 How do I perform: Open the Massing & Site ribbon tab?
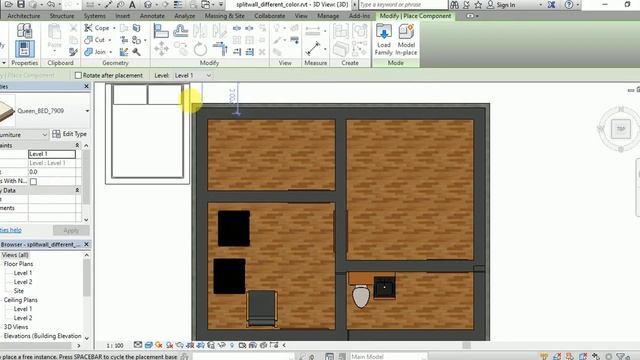point(224,16)
